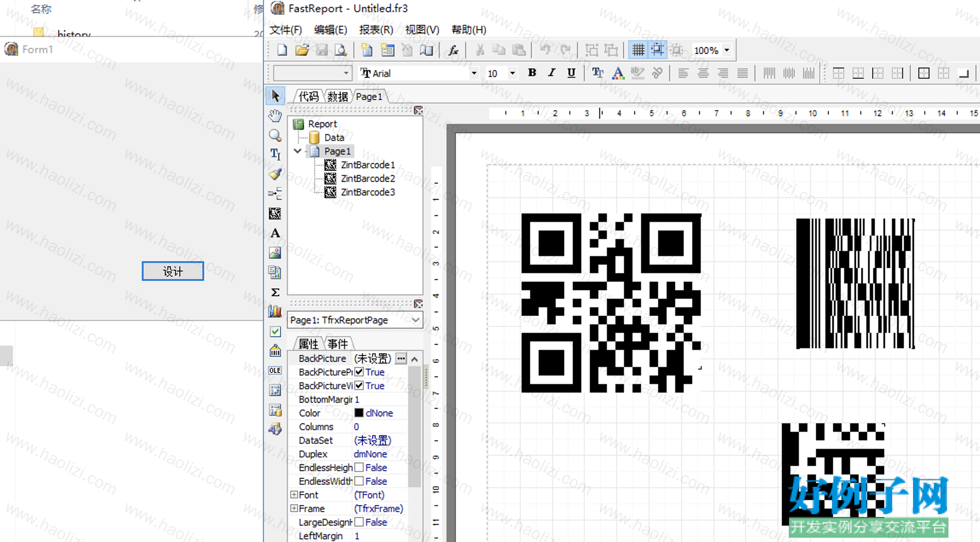Pick the Copy Format brush tool
Screen dimensions: 980x542
(275, 174)
